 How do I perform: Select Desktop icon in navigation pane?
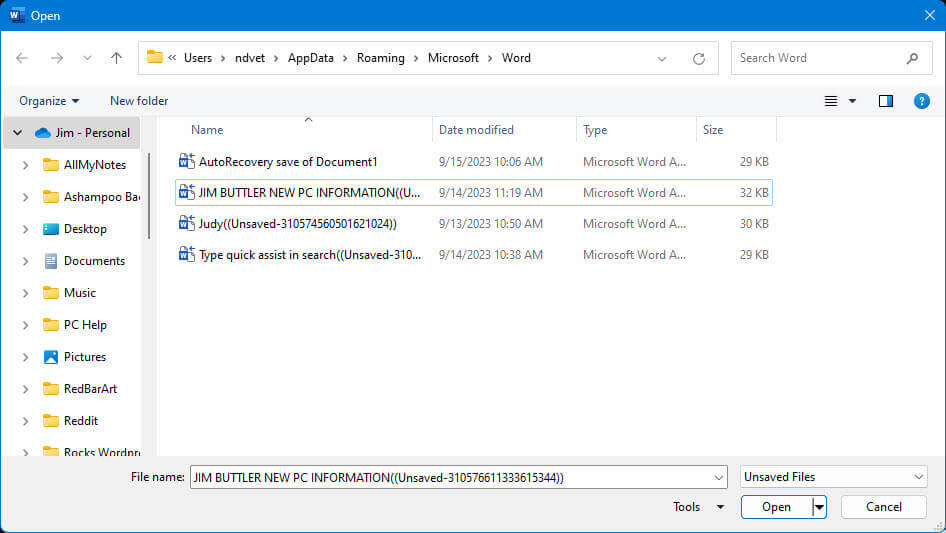click(x=51, y=229)
